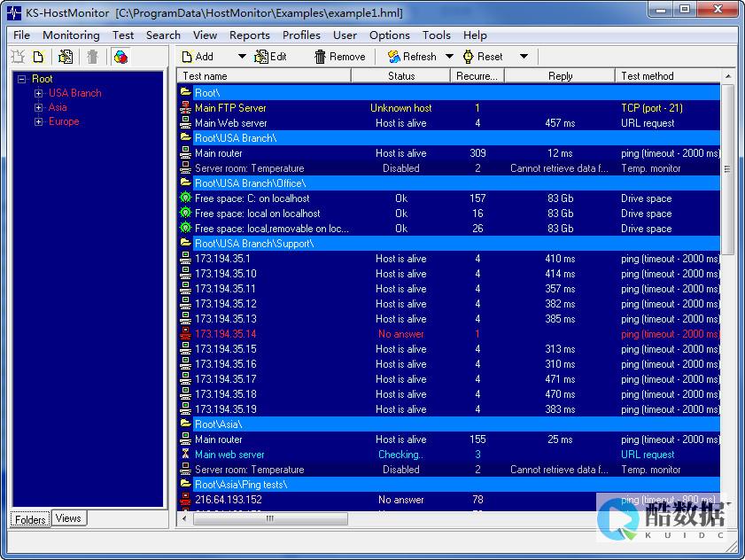This screenshot has width=745, height=560.
Task: Sort by Reply column header
Action: click(x=560, y=75)
